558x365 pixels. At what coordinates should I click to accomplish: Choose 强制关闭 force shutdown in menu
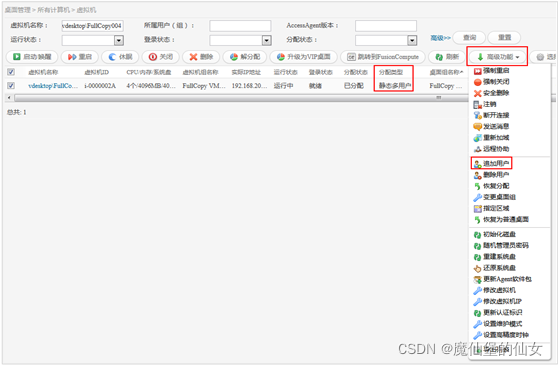(491, 82)
